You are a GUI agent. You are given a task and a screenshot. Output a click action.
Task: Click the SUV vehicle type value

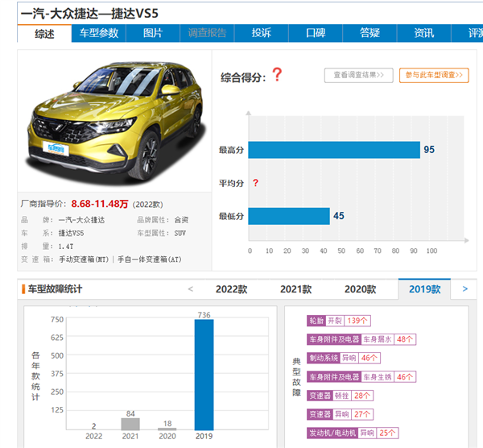tap(180, 234)
